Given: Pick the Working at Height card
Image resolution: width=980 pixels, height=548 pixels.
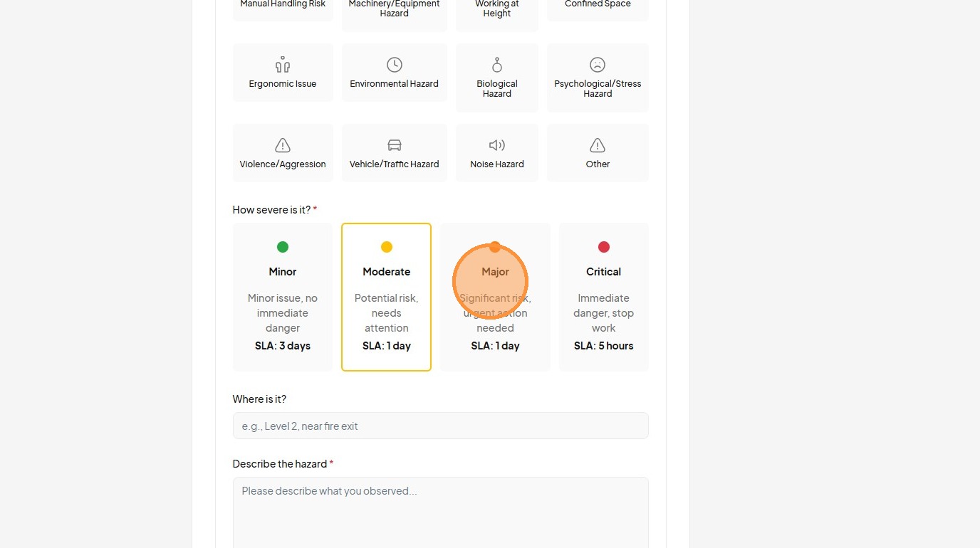Looking at the screenshot, I should [x=497, y=11].
